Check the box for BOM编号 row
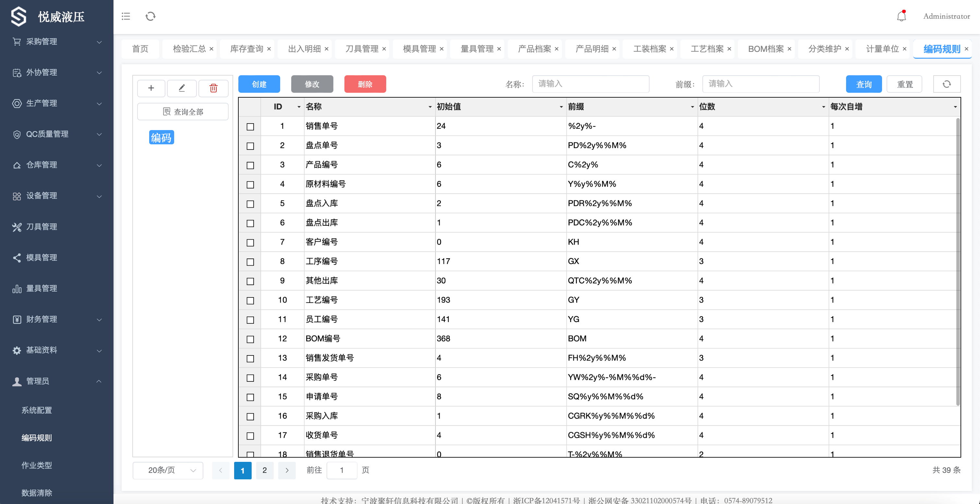 (250, 339)
